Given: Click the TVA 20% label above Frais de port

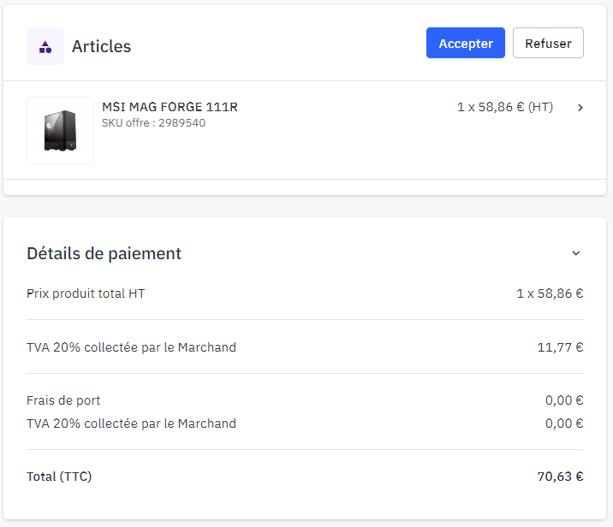Looking at the screenshot, I should 131,347.
